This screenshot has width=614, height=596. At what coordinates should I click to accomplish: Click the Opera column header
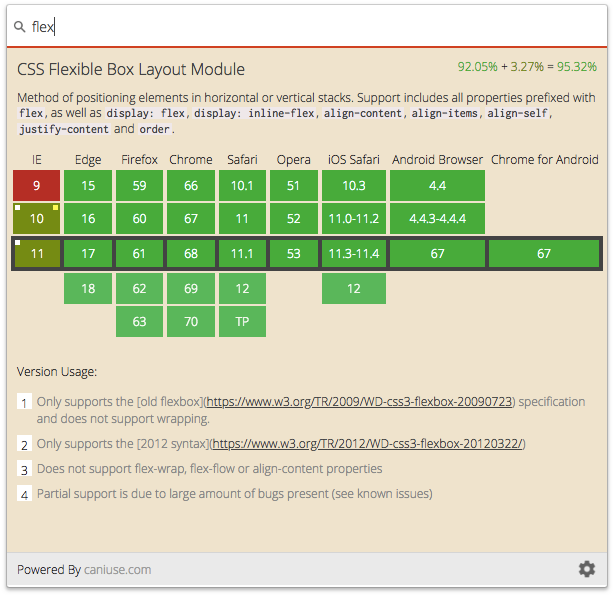pos(294,159)
